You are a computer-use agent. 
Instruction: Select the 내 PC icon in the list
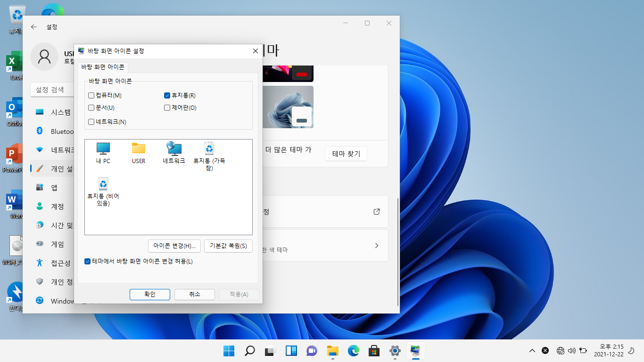103,153
